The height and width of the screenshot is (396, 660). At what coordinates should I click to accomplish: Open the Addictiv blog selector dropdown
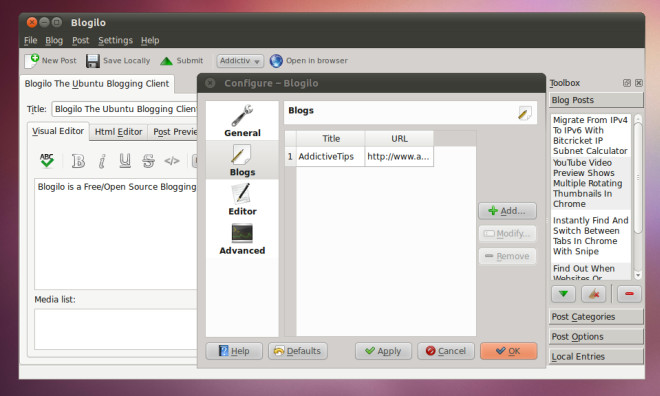[240, 61]
